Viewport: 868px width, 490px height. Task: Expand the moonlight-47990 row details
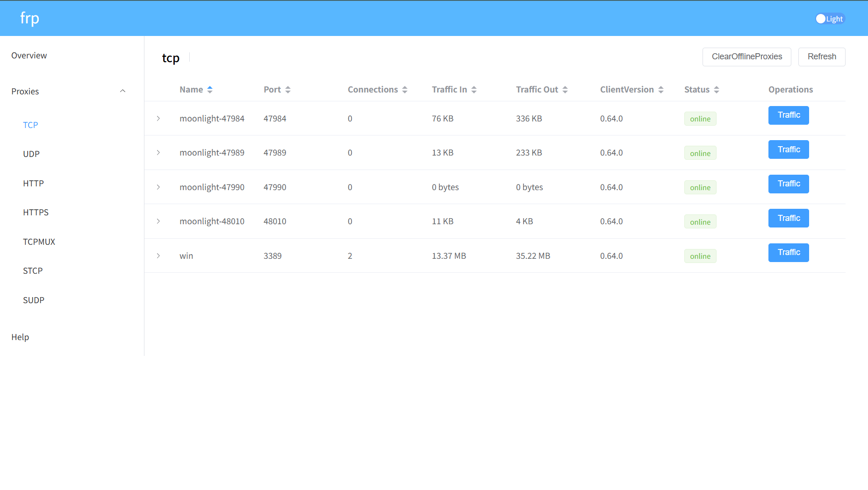158,187
